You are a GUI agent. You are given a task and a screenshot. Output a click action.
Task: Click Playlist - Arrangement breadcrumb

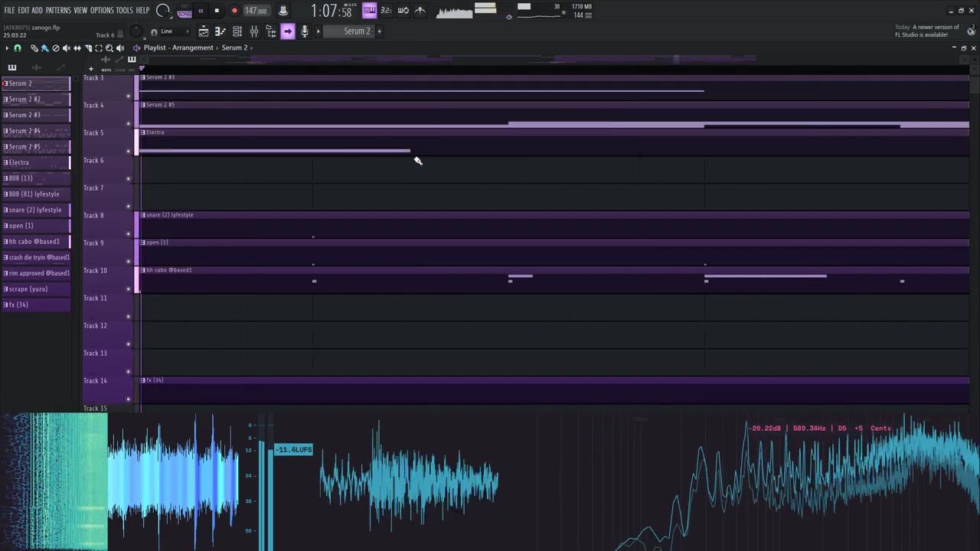178,47
